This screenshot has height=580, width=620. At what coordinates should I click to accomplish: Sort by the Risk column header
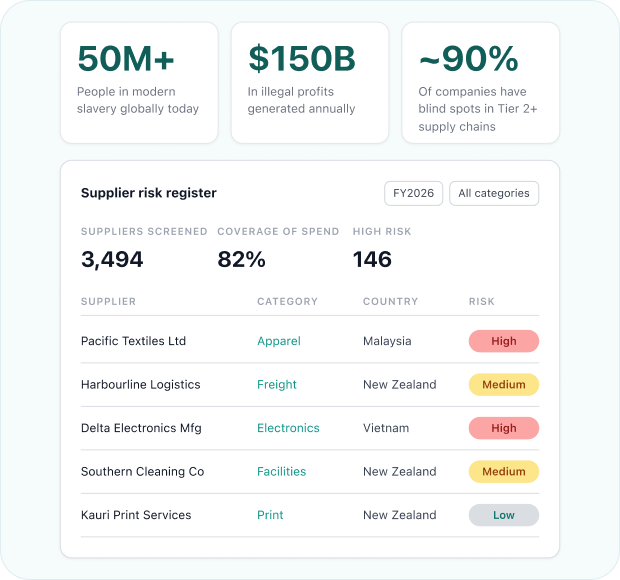pos(482,301)
